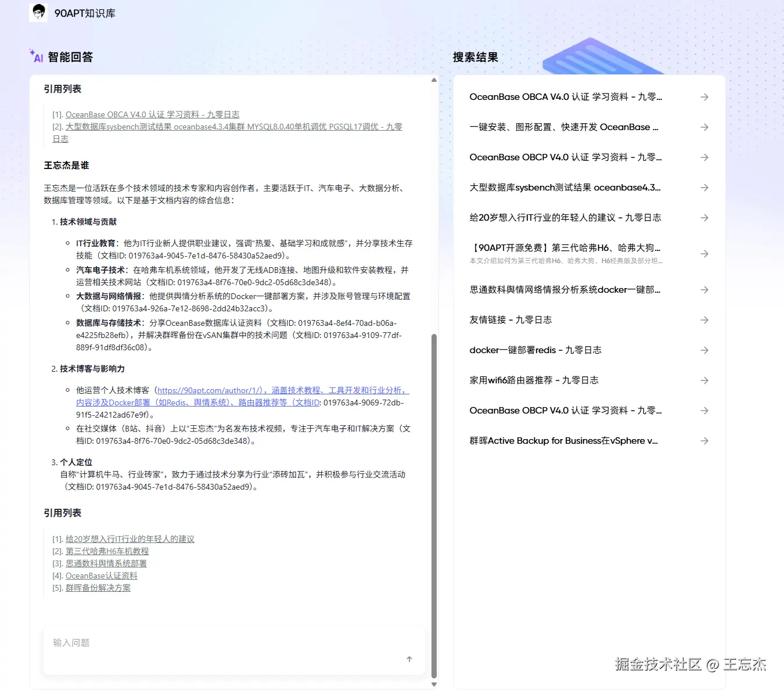Open citation 第三代哈弗H6车机教程
Image resolution: width=784 pixels, height=690 pixels.
point(107,551)
